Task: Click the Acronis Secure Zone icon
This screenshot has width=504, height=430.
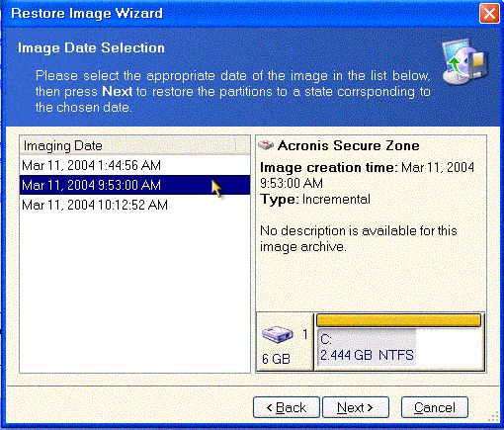Action: [266, 145]
